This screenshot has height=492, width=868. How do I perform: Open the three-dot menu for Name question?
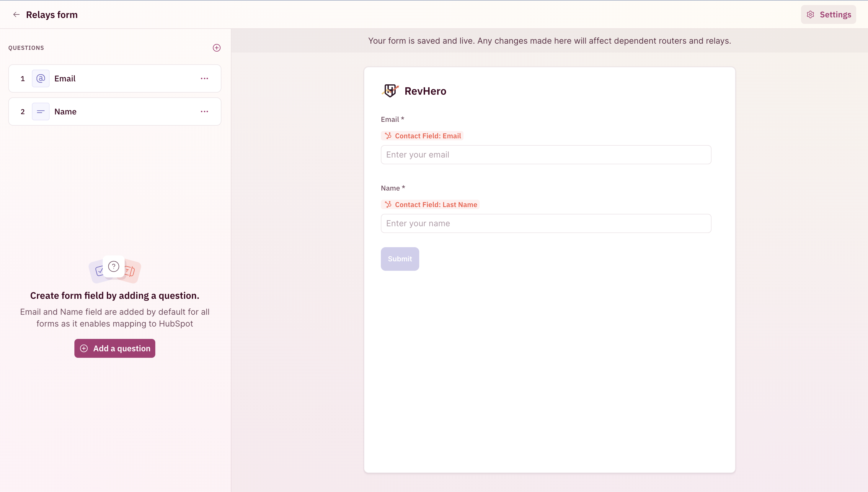204,111
